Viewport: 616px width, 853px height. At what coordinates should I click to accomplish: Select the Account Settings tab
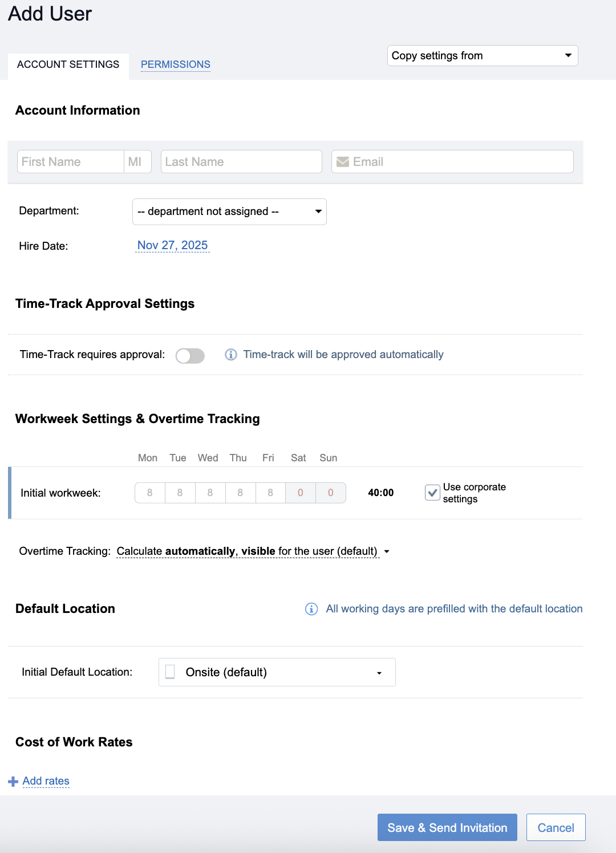tap(67, 64)
